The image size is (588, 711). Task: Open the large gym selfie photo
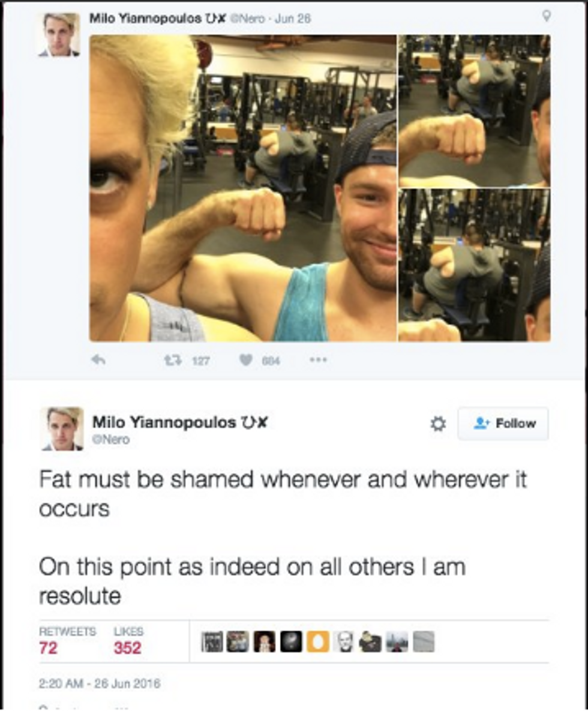tap(243, 188)
